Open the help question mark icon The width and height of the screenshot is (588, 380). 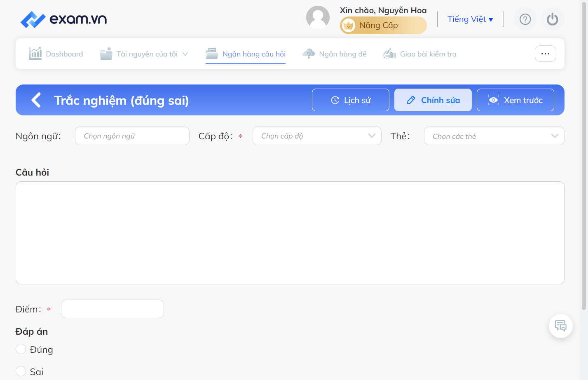[525, 19]
